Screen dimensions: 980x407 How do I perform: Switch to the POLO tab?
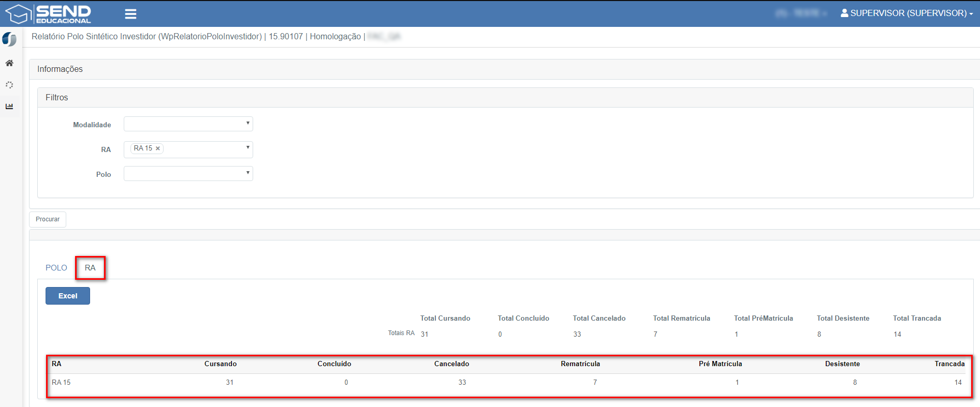(56, 268)
